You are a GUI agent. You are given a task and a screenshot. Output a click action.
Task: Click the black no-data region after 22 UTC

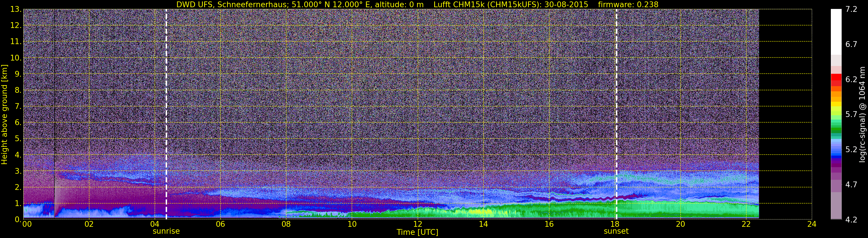point(785,114)
